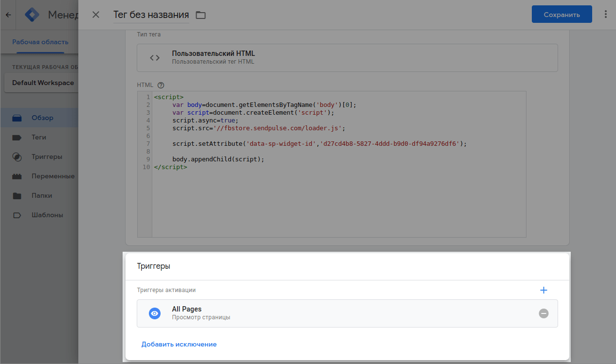Remove the All Pages trigger with minus icon
Screen dimensions: 616x364
click(544, 313)
